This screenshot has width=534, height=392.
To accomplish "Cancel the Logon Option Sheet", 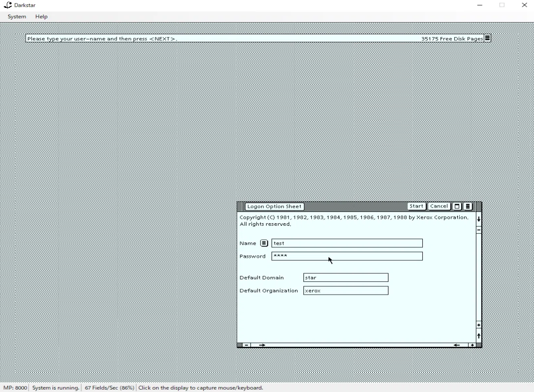I will [439, 206].
